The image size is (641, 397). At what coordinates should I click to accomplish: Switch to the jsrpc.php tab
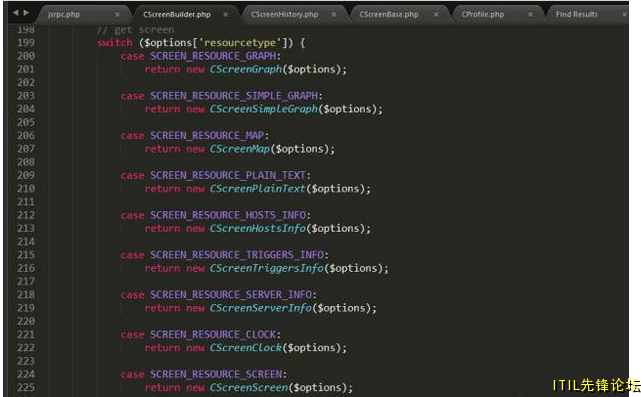tap(64, 15)
